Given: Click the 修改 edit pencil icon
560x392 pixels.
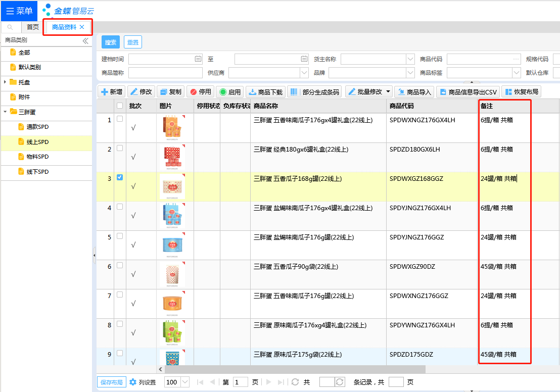Looking at the screenshot, I should coord(134,92).
